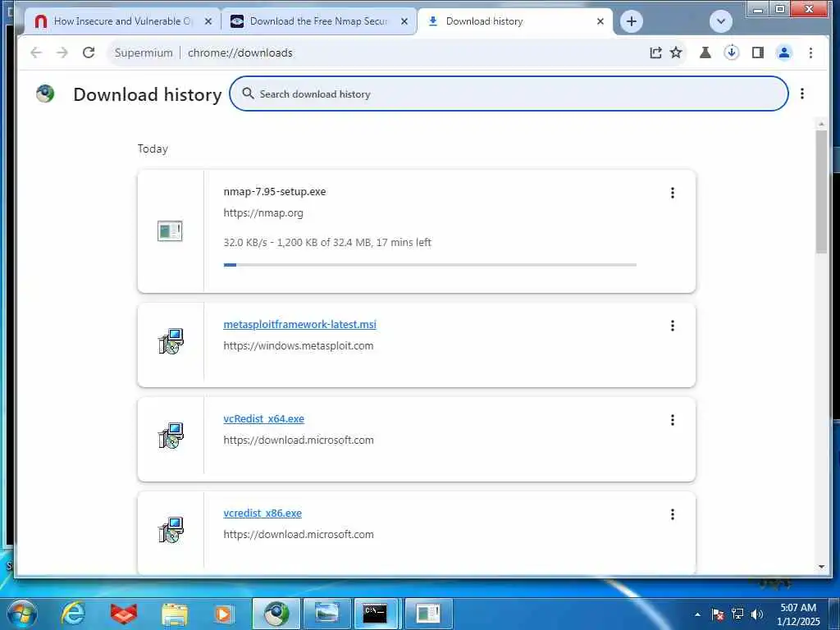Click the nmap-7.95-setup.exe file icon
The height and width of the screenshot is (630, 840).
click(x=170, y=231)
